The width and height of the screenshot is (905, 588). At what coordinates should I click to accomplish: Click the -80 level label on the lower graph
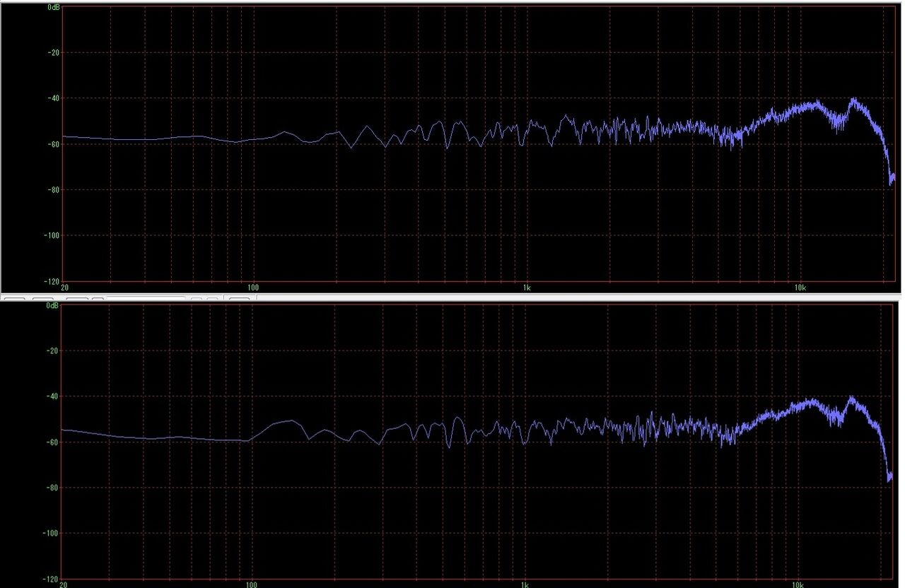coord(52,488)
